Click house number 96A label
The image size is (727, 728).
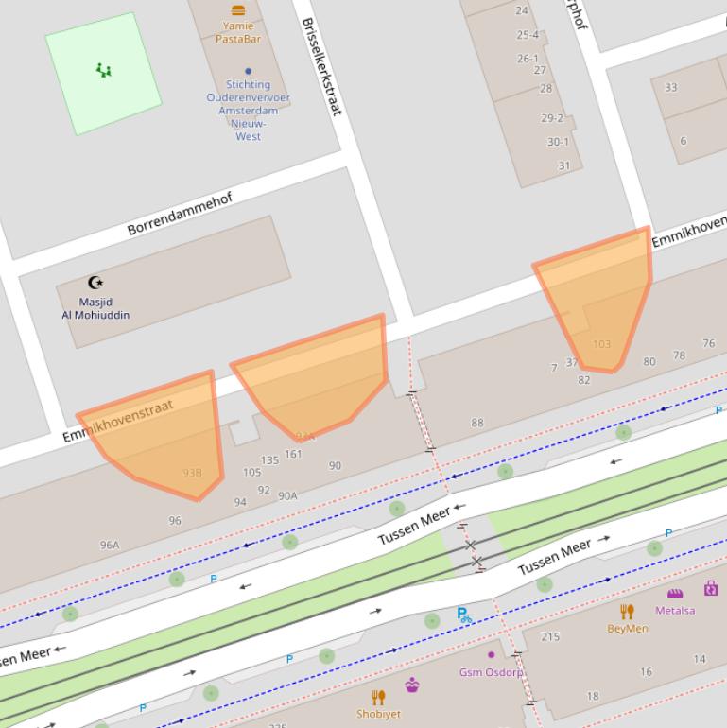click(x=110, y=545)
